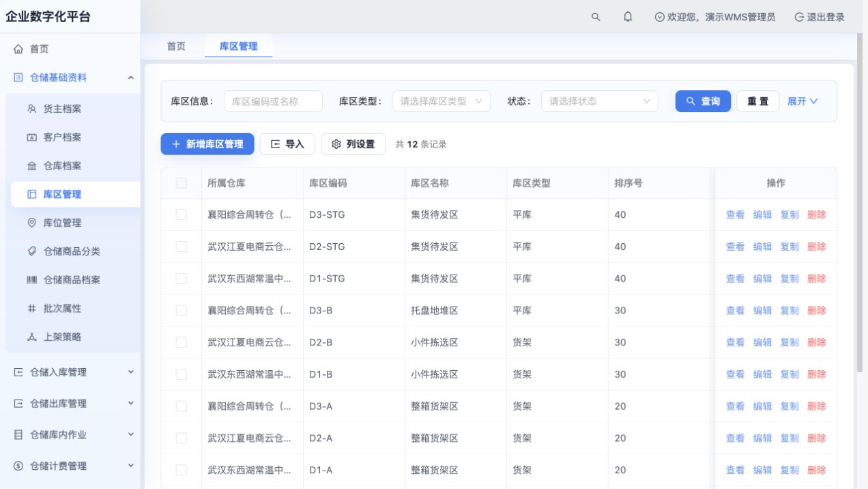The height and width of the screenshot is (489, 868).
Task: Collapse the 仓储基础资料 menu chevron
Action: coord(131,78)
